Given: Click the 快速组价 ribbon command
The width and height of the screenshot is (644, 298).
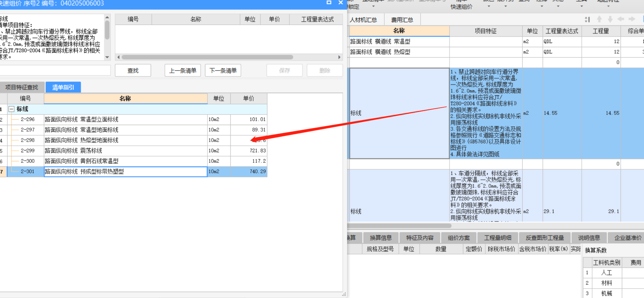Looking at the screenshot, I should tap(461, 7).
